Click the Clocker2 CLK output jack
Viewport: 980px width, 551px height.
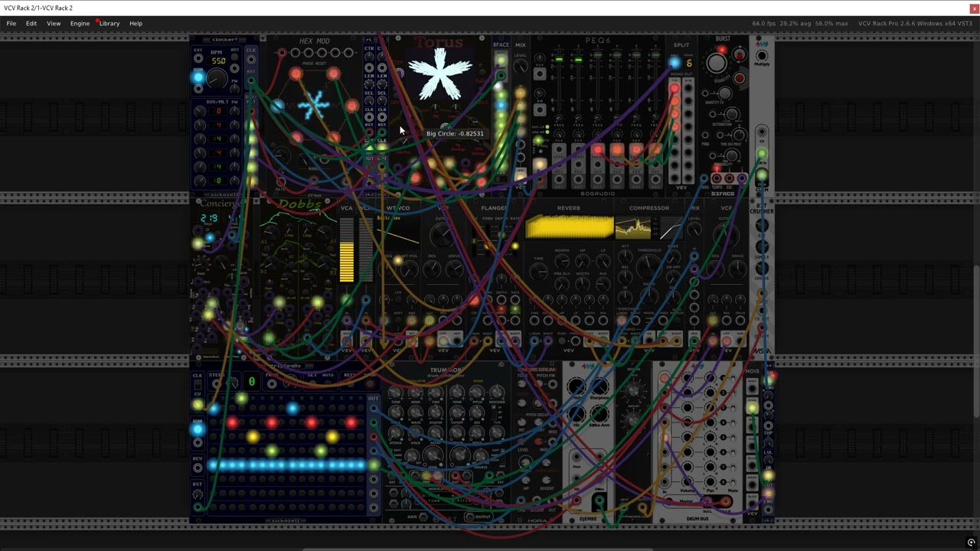pos(251,60)
